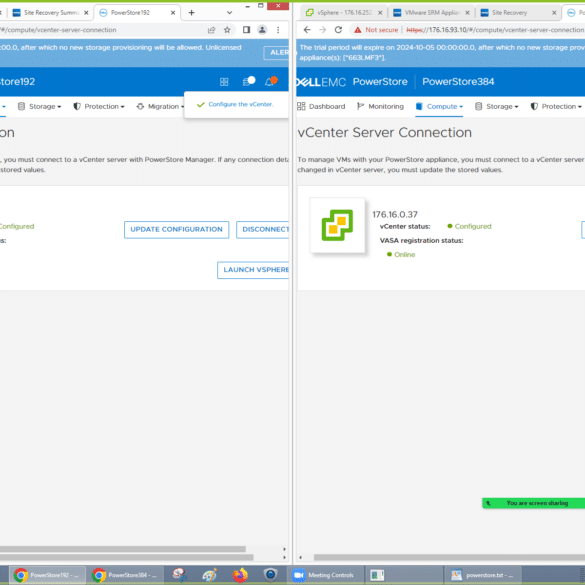
Task: Close the vSphere - 176.16.252 tab
Action: click(x=380, y=13)
